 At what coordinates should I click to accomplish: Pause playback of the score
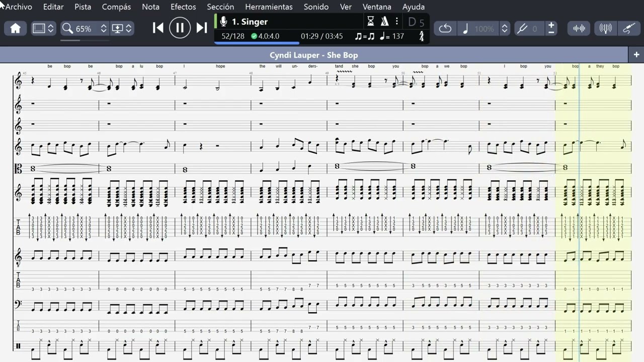point(180,28)
